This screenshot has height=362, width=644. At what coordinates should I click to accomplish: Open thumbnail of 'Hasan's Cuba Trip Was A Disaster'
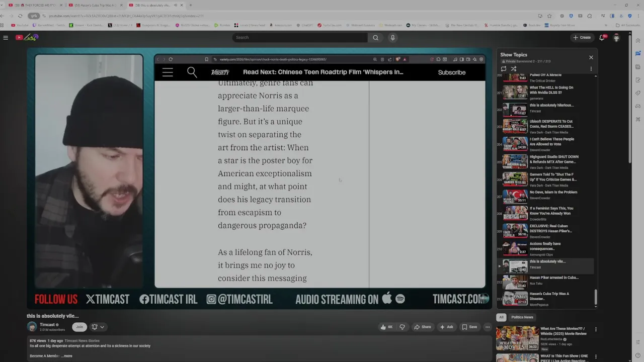tap(515, 299)
